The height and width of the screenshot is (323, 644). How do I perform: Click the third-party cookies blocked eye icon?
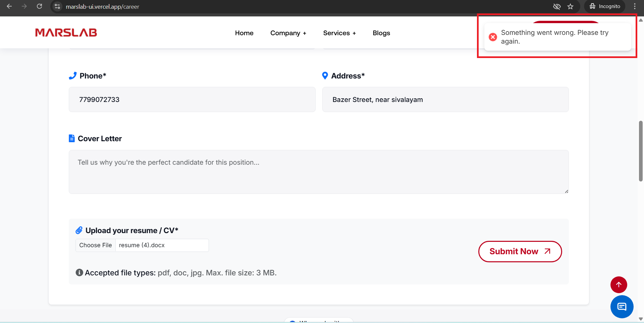pyautogui.click(x=557, y=6)
